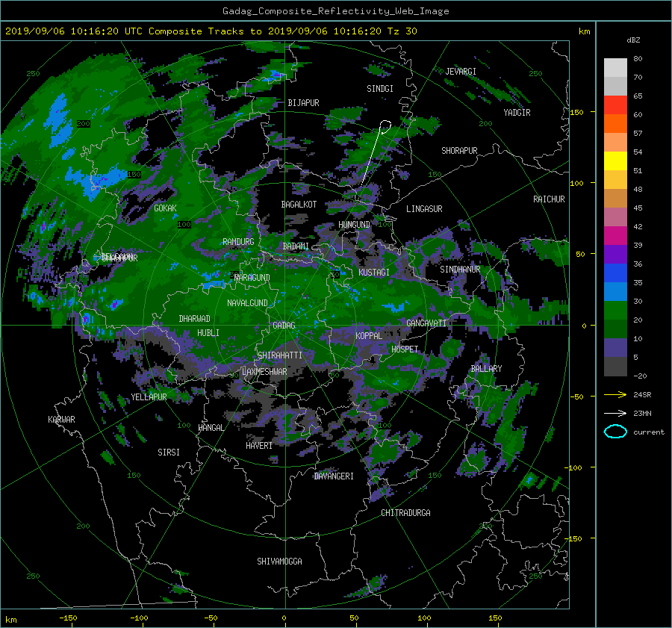Click the UTC Composite Tracks timestamp line
Viewport: 672px width, 628px height.
pyautogui.click(x=211, y=31)
